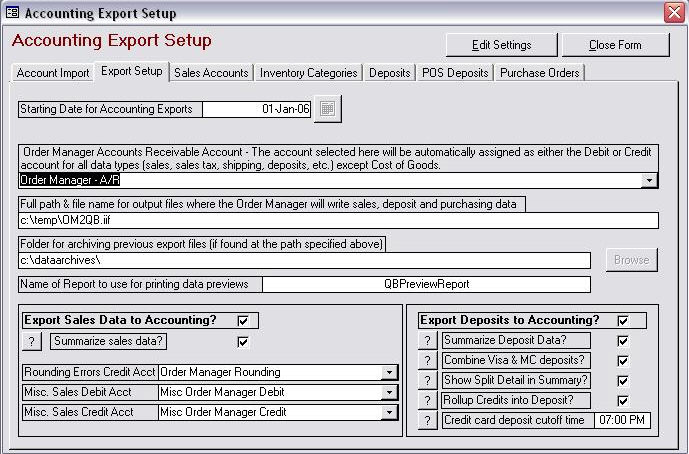Click the Name of Report to use label
The height and width of the screenshot is (454, 689).
click(x=141, y=284)
